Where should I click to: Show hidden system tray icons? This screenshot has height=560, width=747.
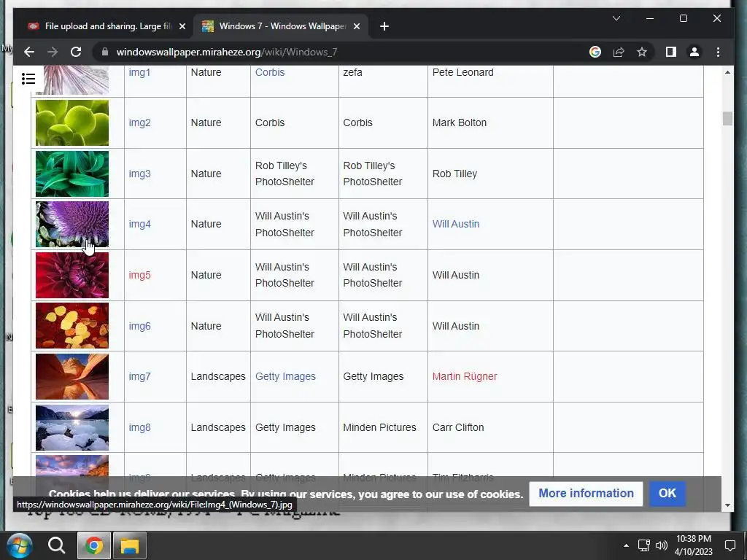626,545
